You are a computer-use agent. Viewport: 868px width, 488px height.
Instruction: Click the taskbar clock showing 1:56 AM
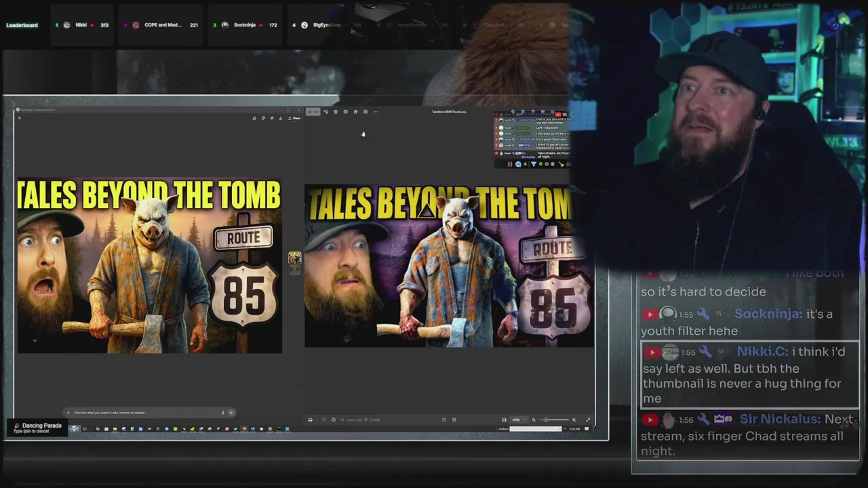pos(575,429)
